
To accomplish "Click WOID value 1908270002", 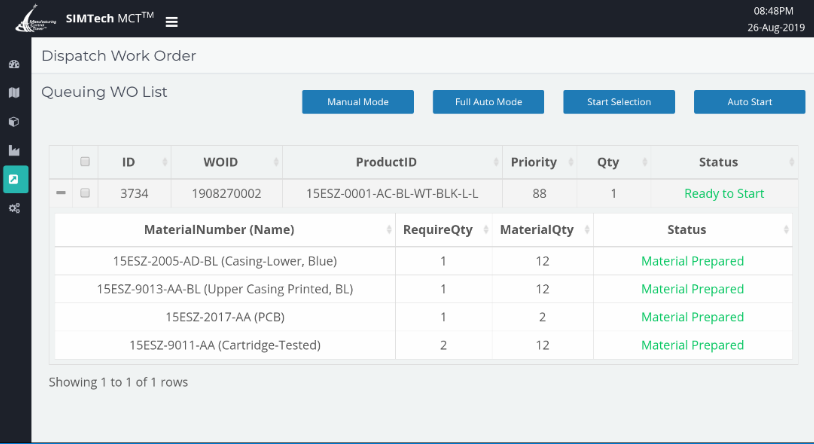I will [x=226, y=194].
